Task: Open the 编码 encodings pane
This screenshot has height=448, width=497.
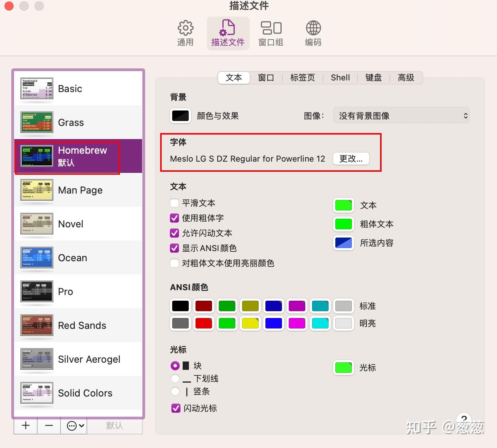Action: [x=312, y=32]
